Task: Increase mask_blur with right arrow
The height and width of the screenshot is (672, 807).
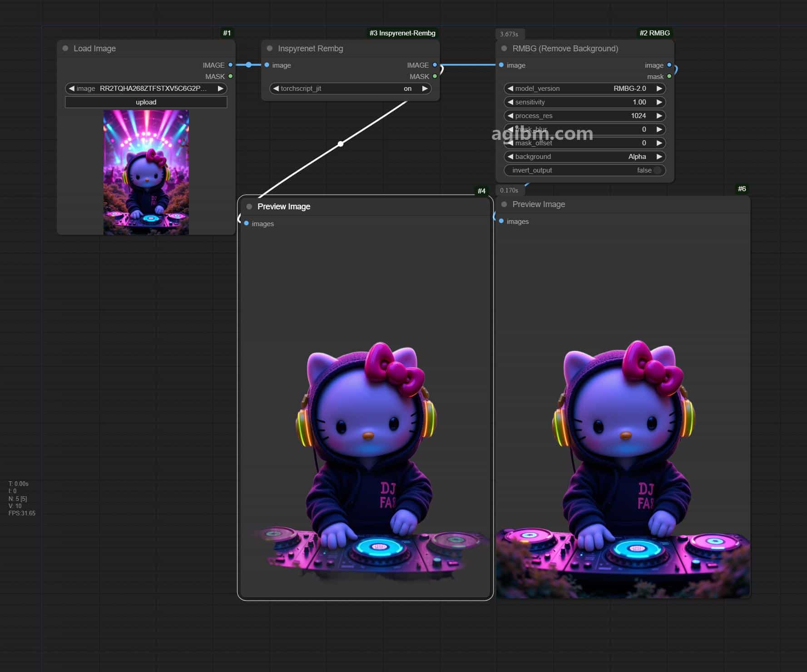Action: (659, 129)
